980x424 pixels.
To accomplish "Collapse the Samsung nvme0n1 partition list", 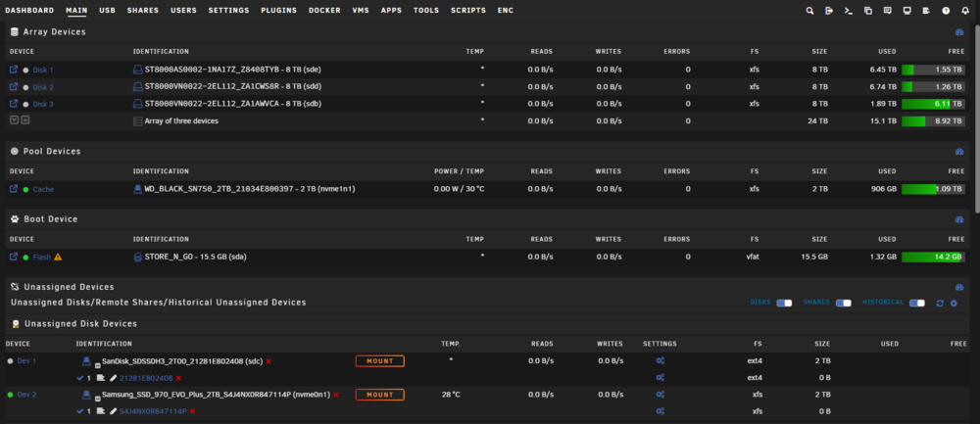I will (x=97, y=398).
